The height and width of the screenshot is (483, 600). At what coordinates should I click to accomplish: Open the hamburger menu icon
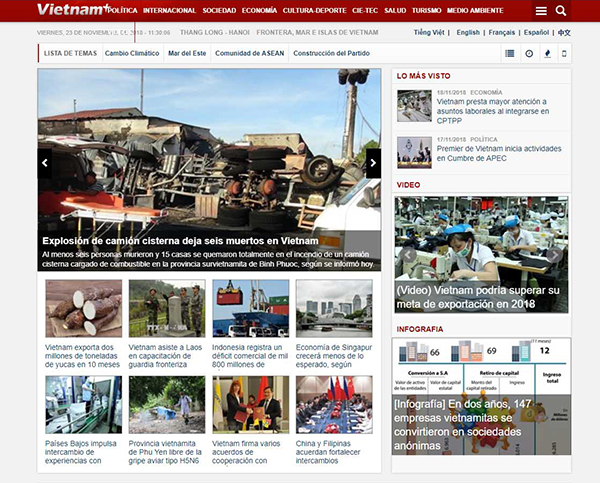(541, 11)
